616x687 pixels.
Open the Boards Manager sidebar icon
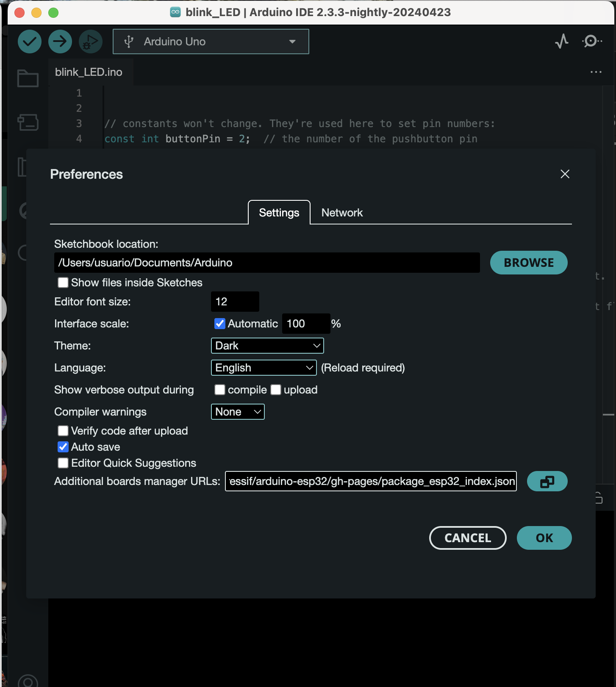[28, 122]
